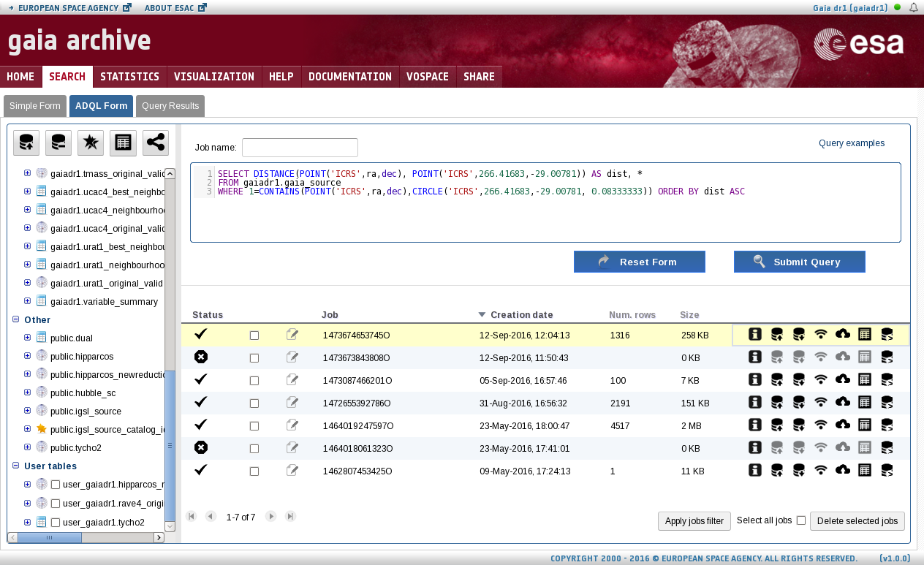Sort jobs by Creation date arrow
Image resolution: width=924 pixels, height=565 pixels.
pyautogui.click(x=482, y=315)
